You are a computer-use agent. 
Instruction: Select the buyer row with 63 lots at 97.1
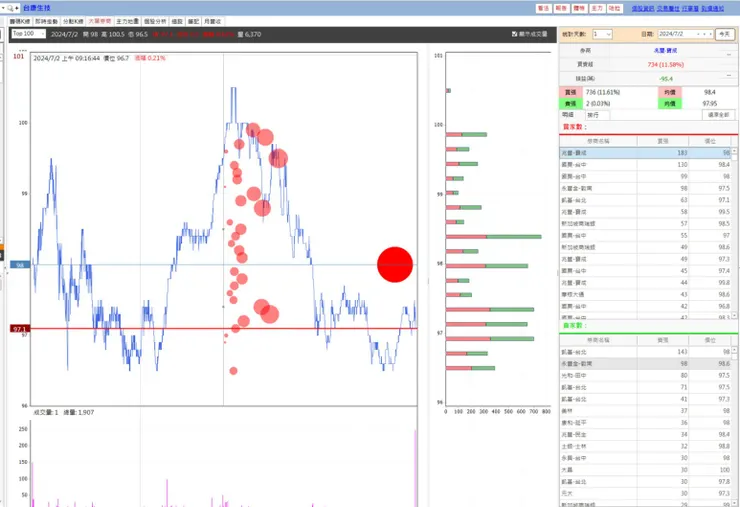[x=645, y=200]
